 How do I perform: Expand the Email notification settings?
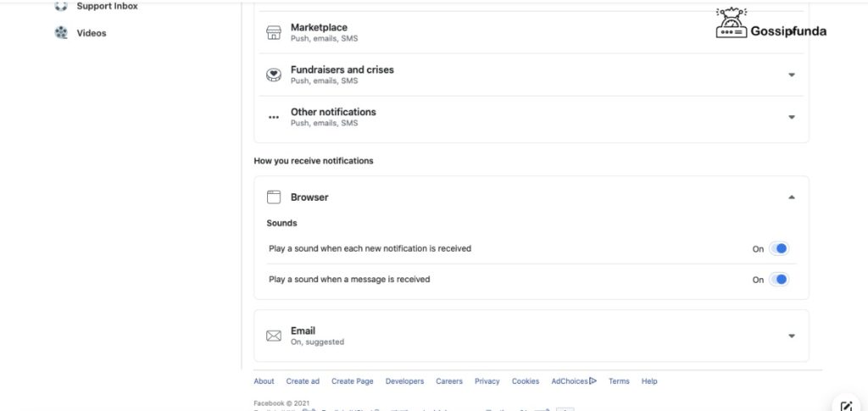(792, 336)
